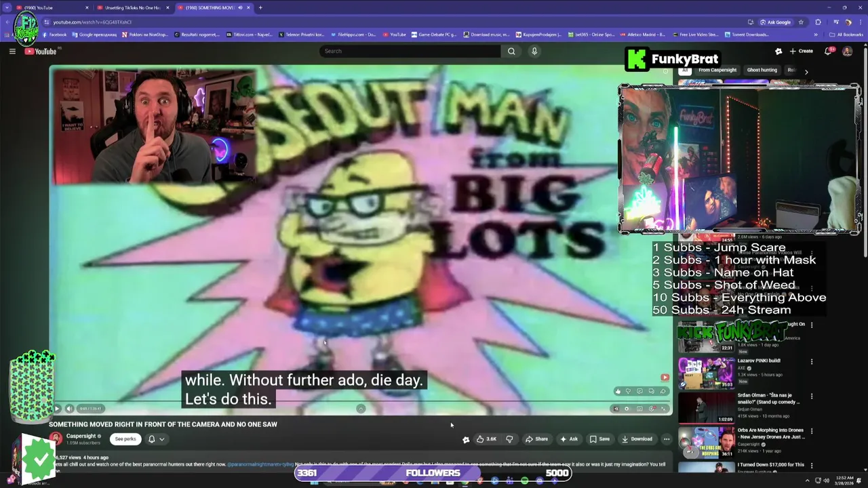Select the All filter chip
Screen dimensions: 868x488
[x=685, y=70]
